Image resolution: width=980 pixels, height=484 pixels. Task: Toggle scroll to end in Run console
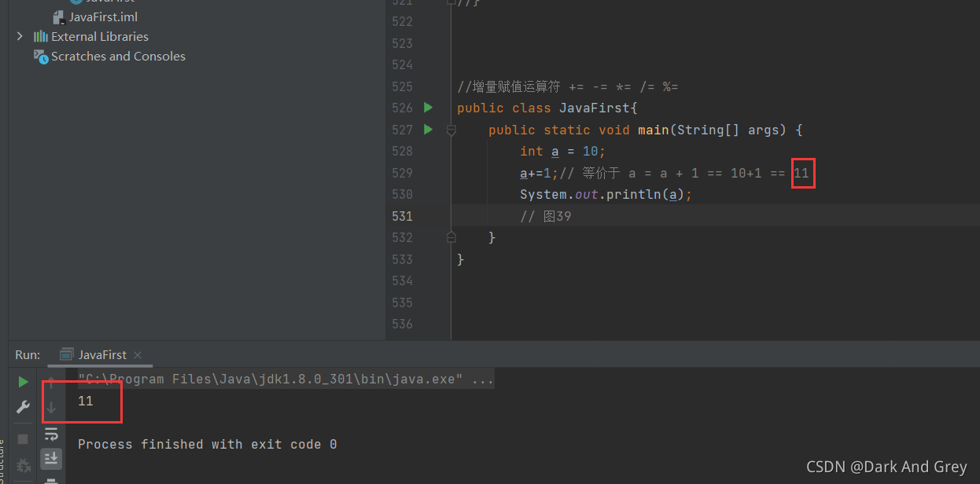51,458
